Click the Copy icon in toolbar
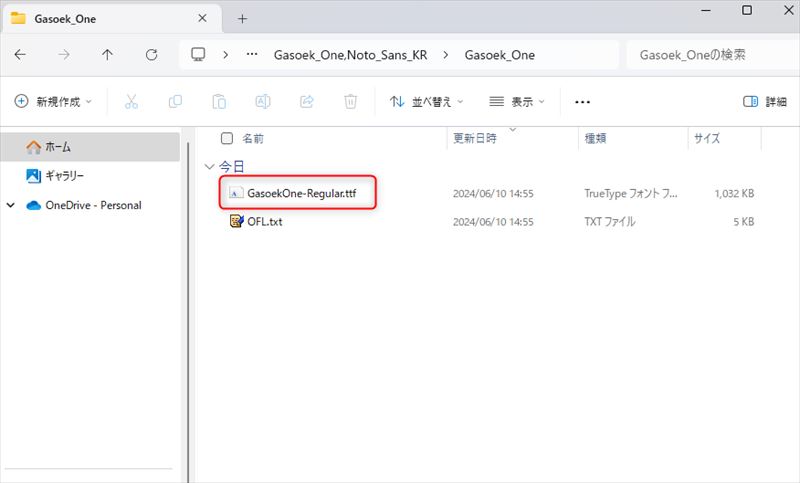 [x=176, y=102]
